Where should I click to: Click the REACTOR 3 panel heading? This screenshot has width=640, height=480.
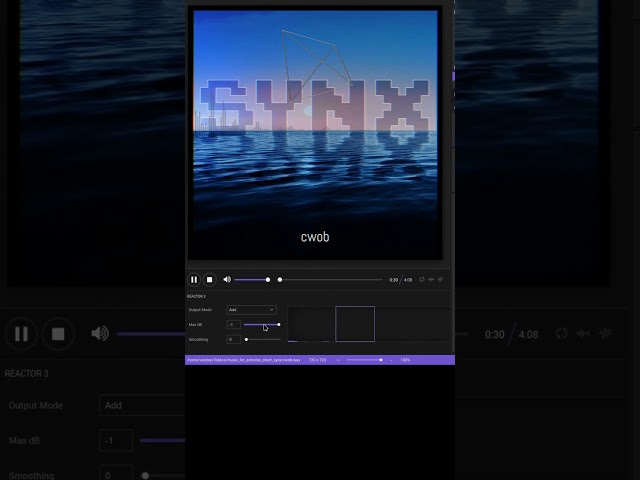[196, 296]
